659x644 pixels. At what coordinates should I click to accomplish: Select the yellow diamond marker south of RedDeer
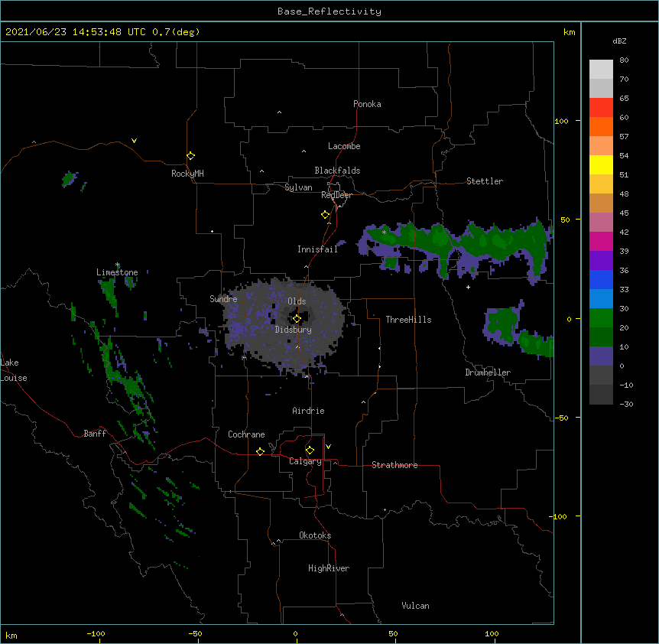pyautogui.click(x=325, y=214)
